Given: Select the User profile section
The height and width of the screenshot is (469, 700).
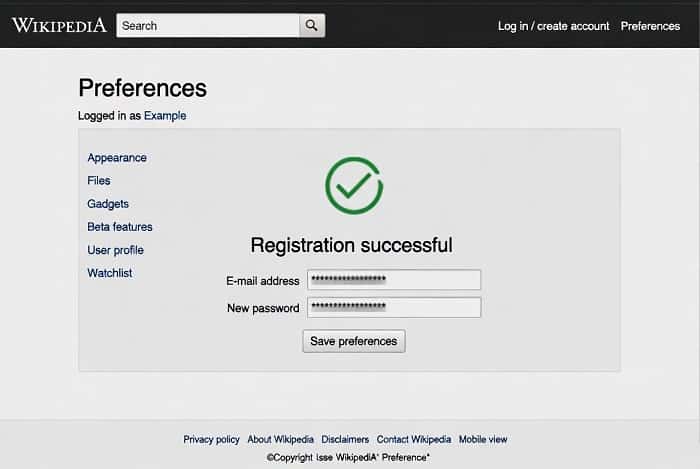Looking at the screenshot, I should tap(116, 250).
